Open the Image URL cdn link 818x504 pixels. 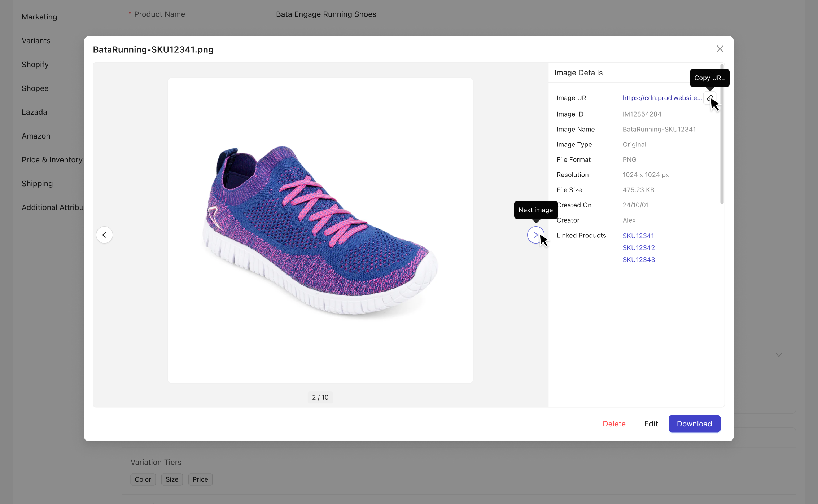[x=662, y=98]
